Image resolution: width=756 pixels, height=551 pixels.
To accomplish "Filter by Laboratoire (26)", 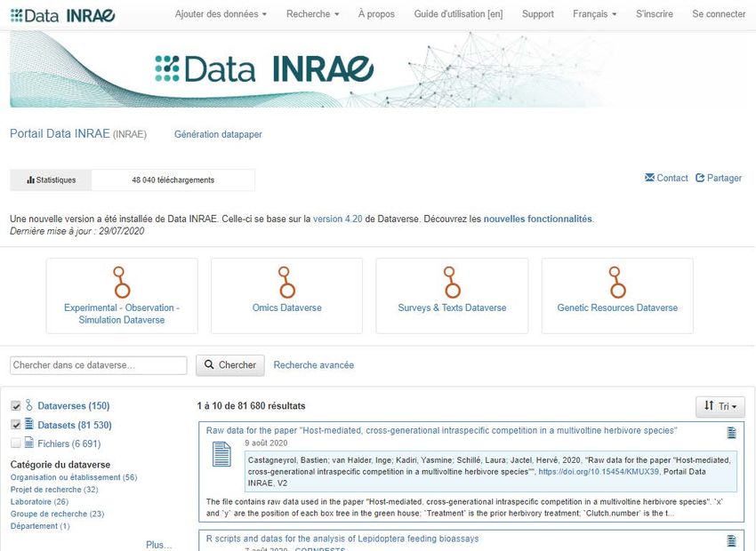I will coord(39,501).
